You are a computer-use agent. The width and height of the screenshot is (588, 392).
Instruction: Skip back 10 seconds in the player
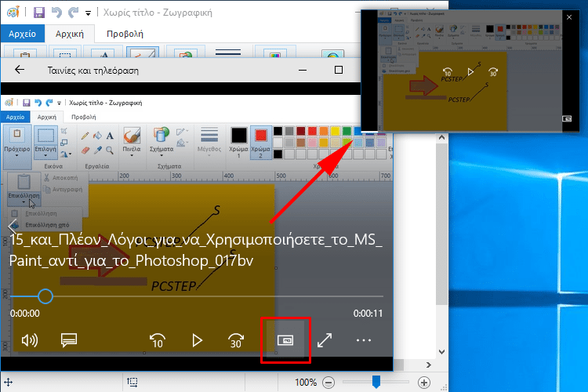[x=158, y=340]
